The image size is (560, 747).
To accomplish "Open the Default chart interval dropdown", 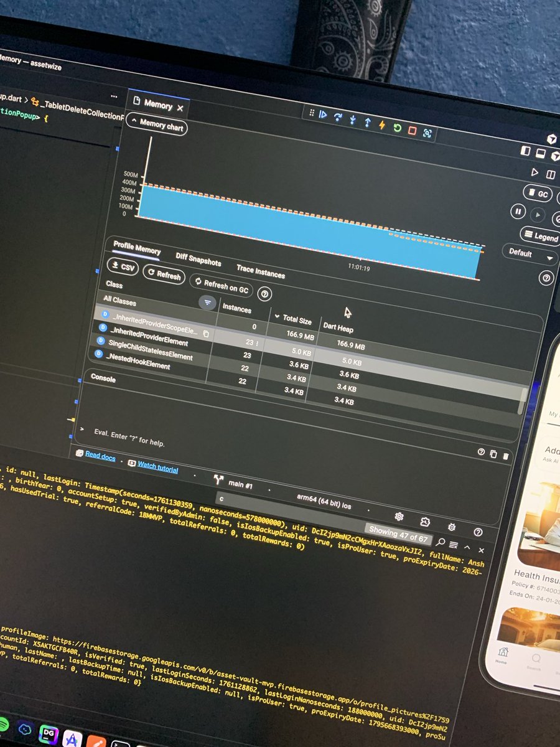I will (530, 255).
